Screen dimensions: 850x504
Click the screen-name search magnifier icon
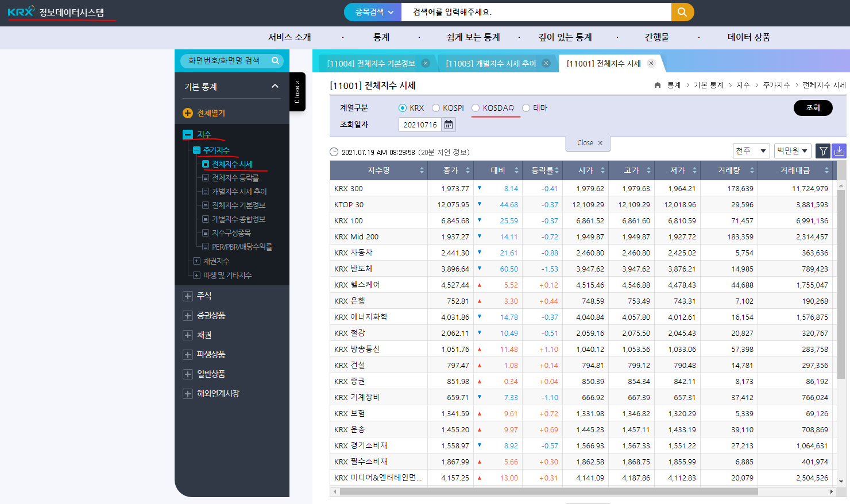pyautogui.click(x=276, y=60)
